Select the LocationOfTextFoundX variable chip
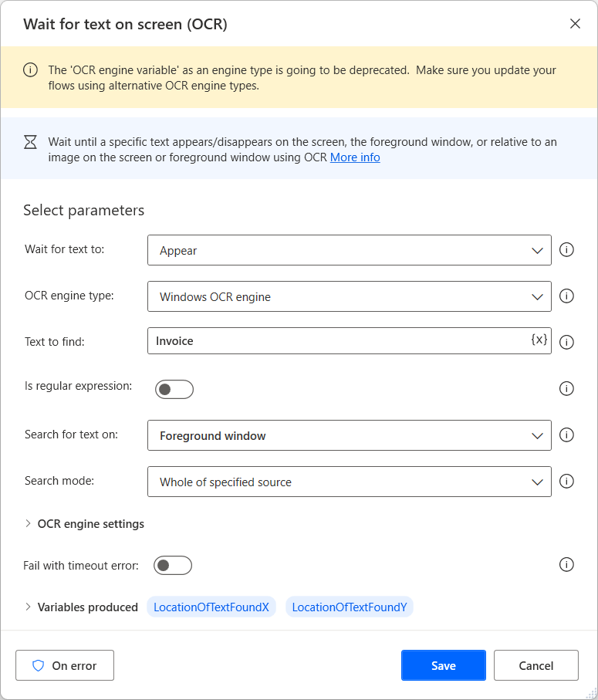 [x=211, y=607]
